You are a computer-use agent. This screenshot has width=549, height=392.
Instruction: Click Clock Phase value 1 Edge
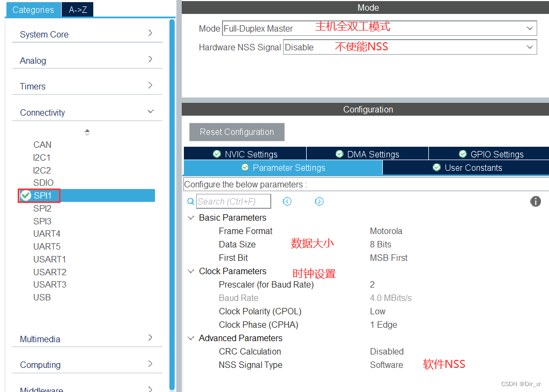(x=383, y=325)
